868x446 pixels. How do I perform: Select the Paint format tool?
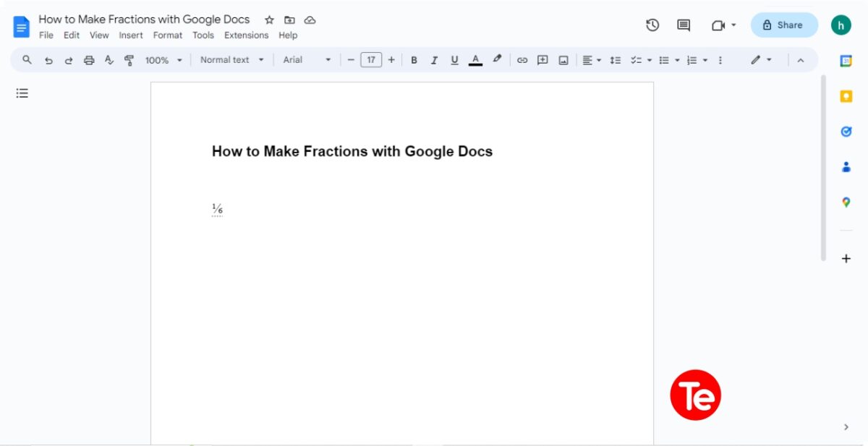click(x=129, y=60)
